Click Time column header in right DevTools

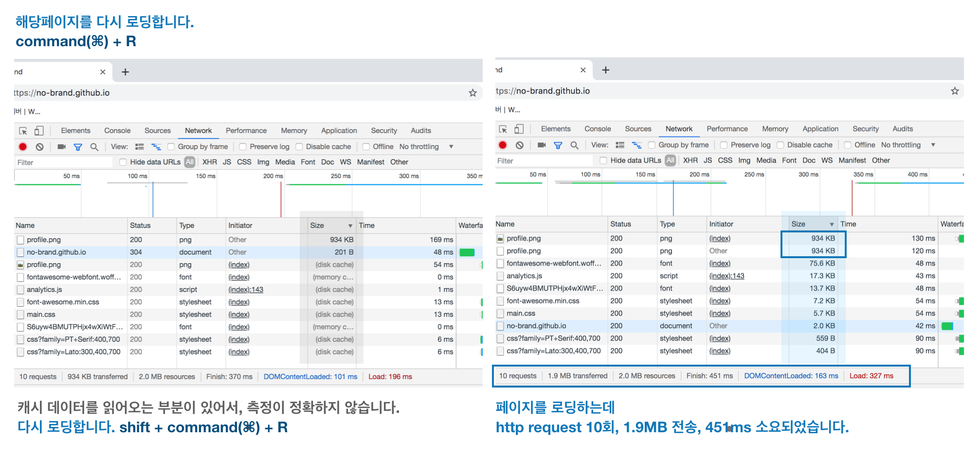tap(888, 224)
